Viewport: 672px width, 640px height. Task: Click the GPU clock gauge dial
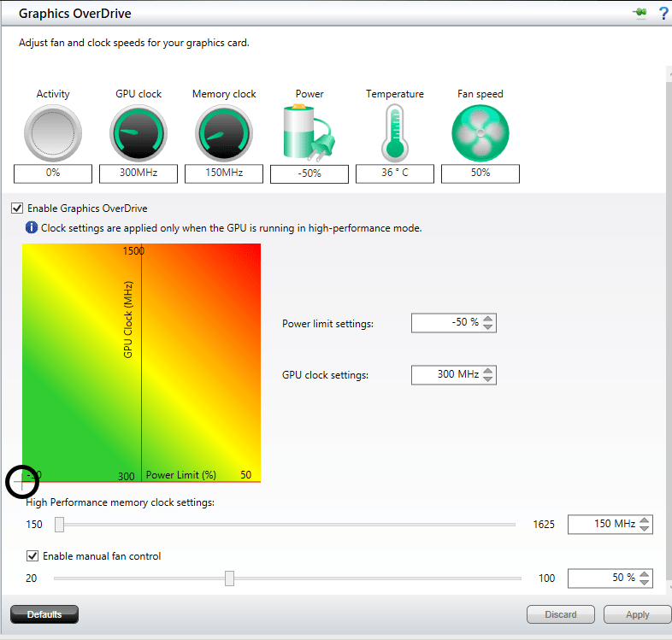tap(139, 133)
